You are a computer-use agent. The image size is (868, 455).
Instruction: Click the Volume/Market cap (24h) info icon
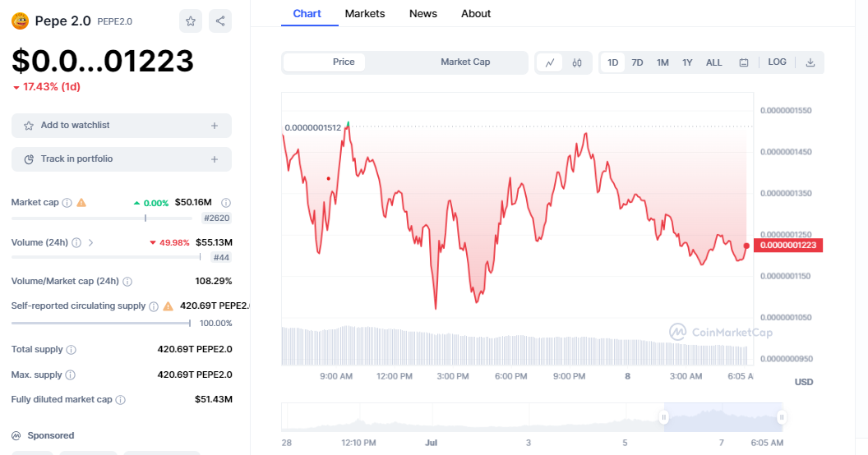(127, 282)
